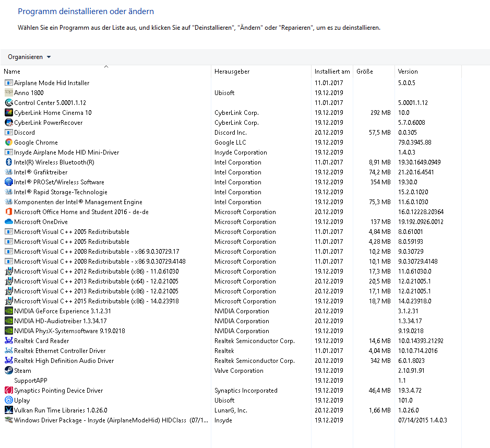Click version 07/14/2015 1.4.0.3 cell
The width and height of the screenshot is (490, 448).
[422, 420]
